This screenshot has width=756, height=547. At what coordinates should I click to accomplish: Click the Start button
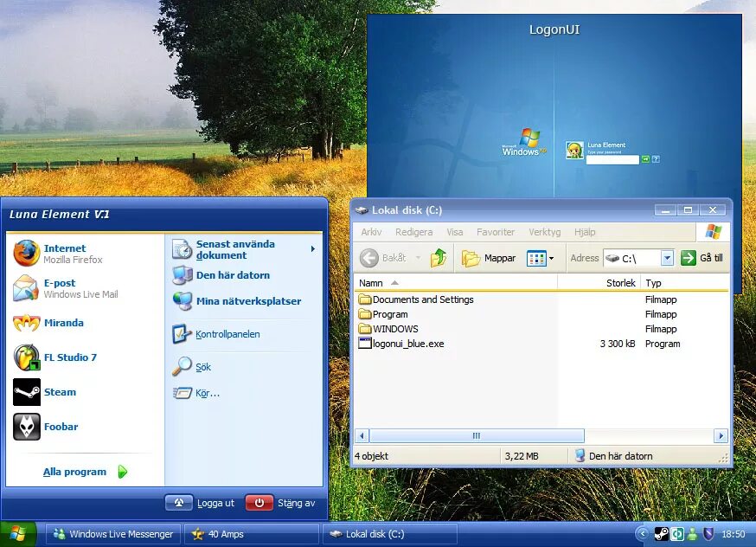click(18, 534)
